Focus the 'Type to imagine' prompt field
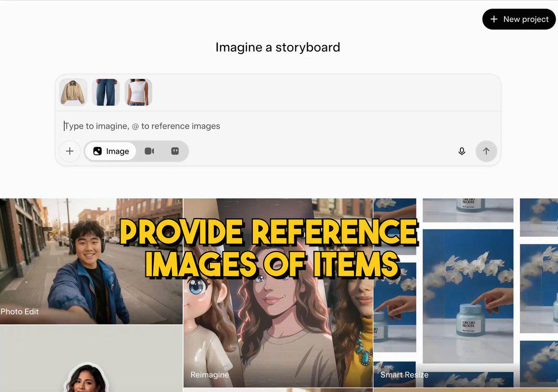The height and width of the screenshot is (392, 558). point(278,126)
